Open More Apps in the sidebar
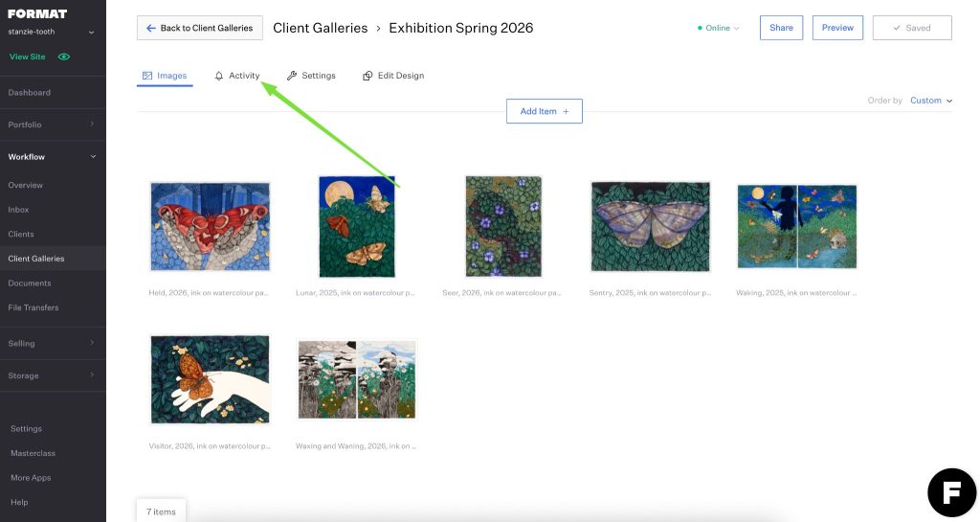 (31, 478)
